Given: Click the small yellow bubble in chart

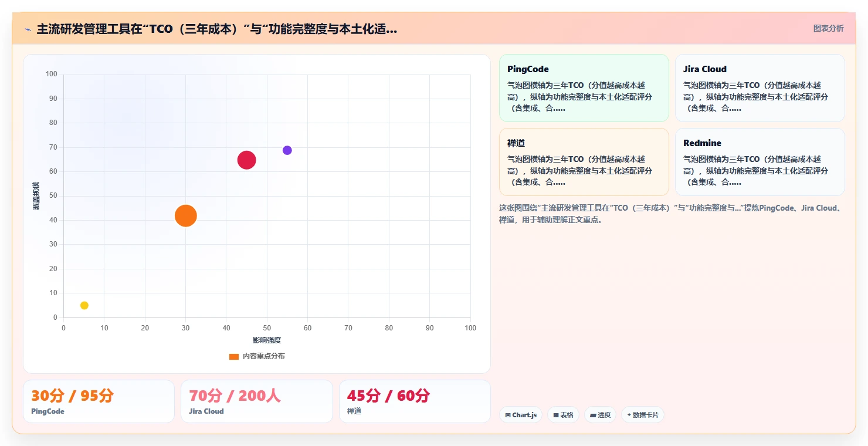Looking at the screenshot, I should coord(84,305).
